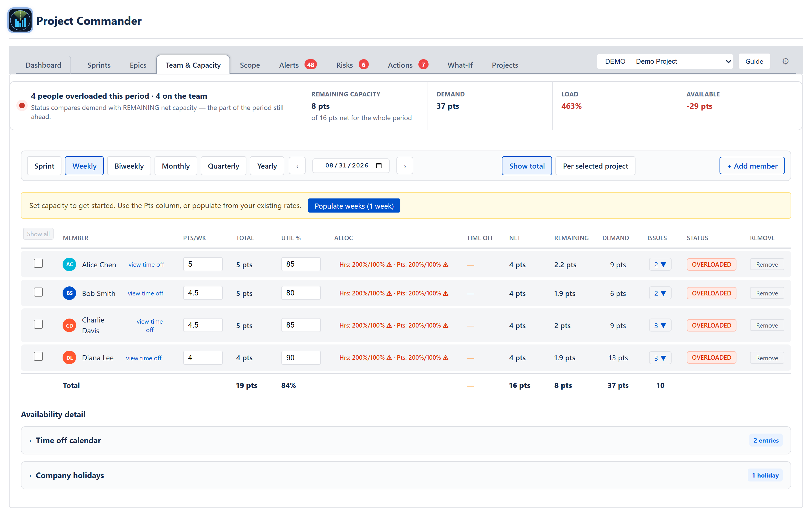Click Diana Lee's DL avatar

click(69, 358)
